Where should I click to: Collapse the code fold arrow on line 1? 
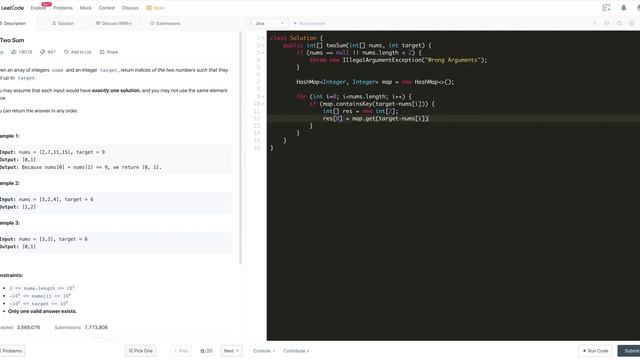[263, 38]
